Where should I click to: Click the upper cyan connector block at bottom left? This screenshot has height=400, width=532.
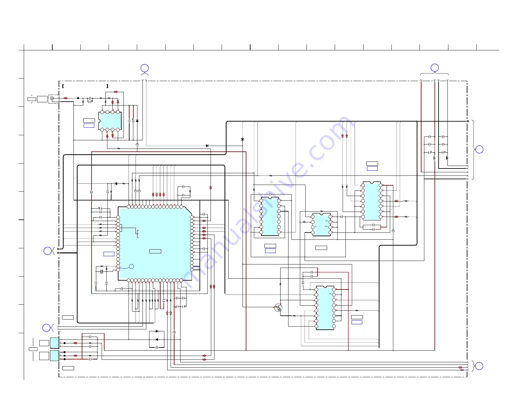tap(54, 343)
